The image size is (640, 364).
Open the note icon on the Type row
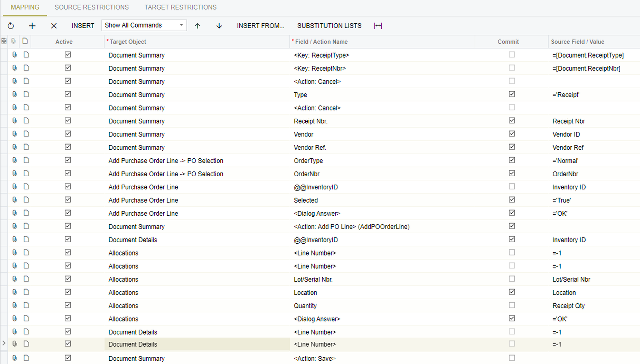(x=26, y=94)
